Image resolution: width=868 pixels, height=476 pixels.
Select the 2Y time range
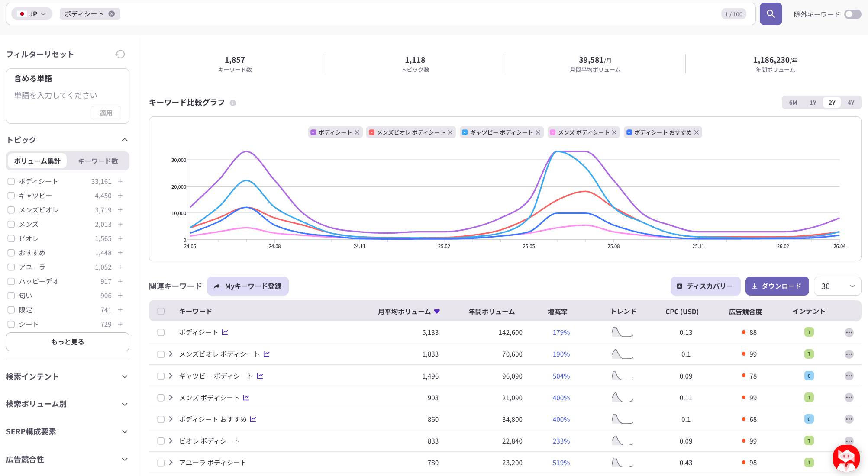pos(832,103)
